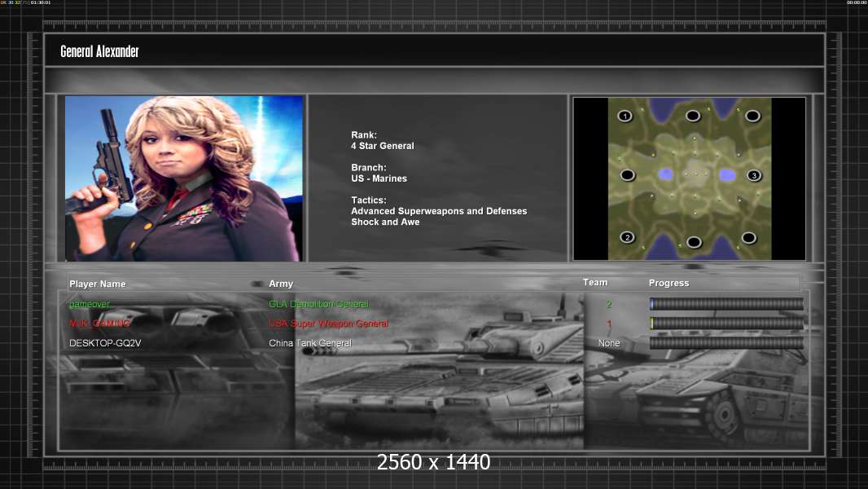Viewport: 868px width, 489px height.
Task: Click start position marker 2 on minimap
Action: 627,237
